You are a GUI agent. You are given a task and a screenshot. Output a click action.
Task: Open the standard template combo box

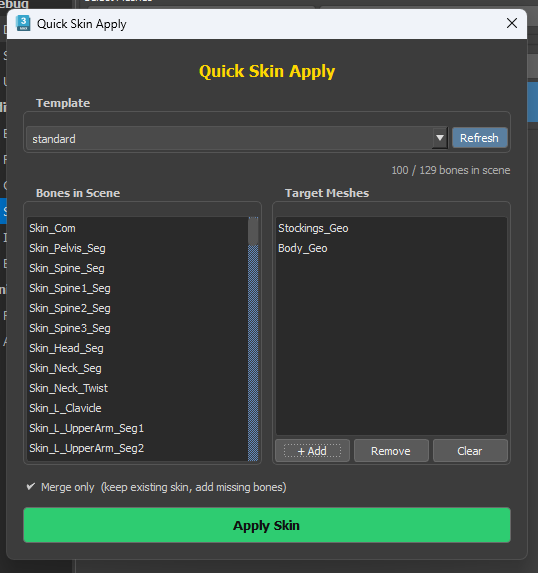[237, 138]
